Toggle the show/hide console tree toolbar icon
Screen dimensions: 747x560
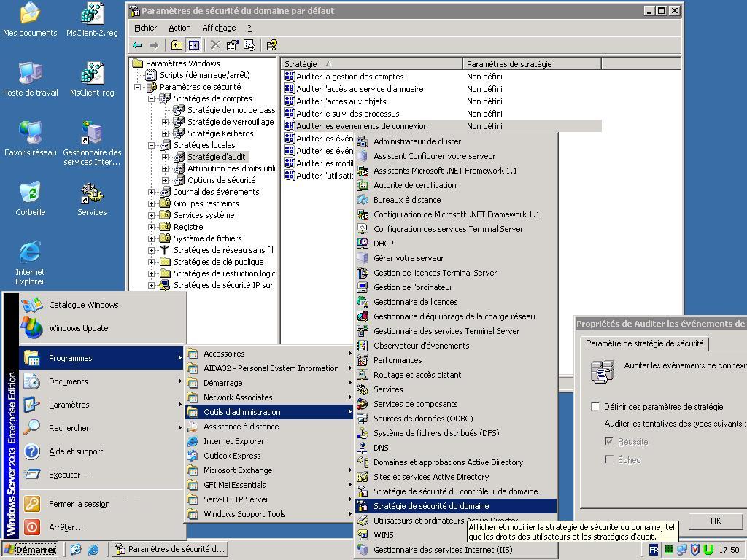click(x=193, y=45)
